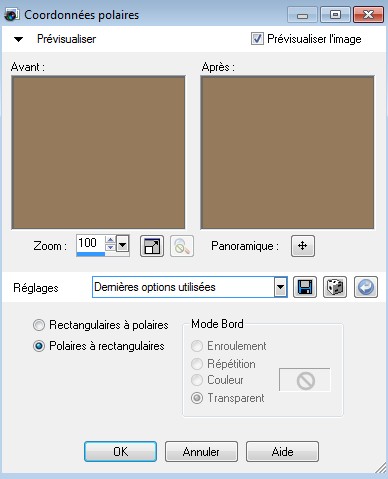The height and width of the screenshot is (479, 388).
Task: Click the magnifier zoom icon beside Zoom
Action: tap(182, 246)
